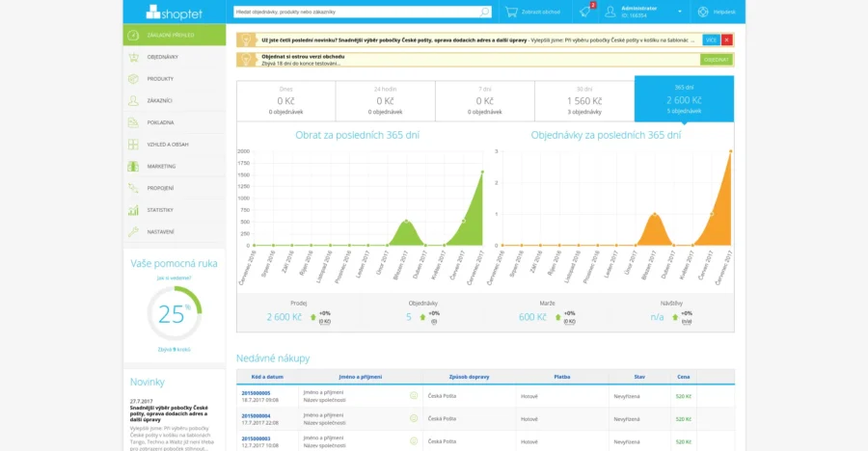The height and width of the screenshot is (451, 868).
Task: Sort table by Kód a datum header
Action: [x=267, y=377]
